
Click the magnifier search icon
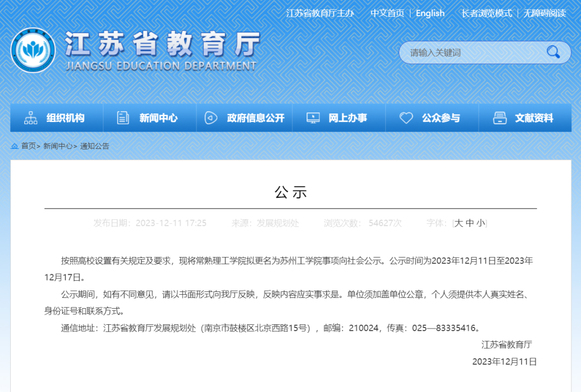point(553,52)
